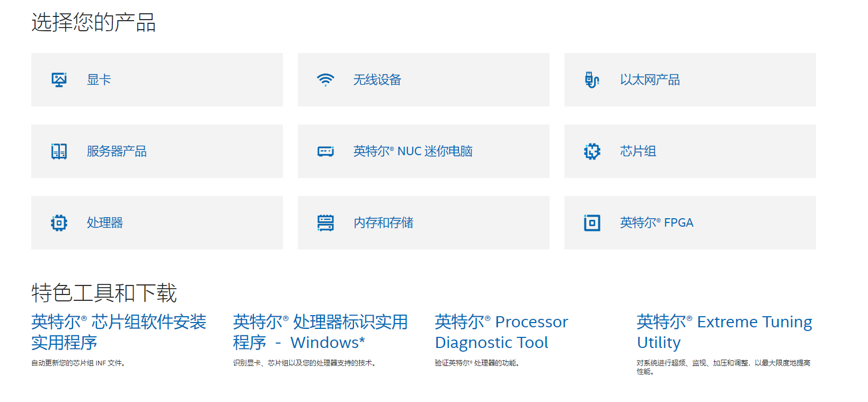Choose the 芯片组 product category

690,151
